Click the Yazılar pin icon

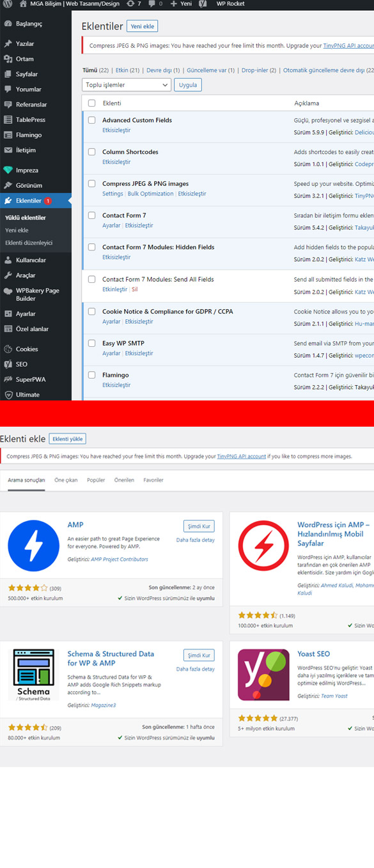(8, 43)
